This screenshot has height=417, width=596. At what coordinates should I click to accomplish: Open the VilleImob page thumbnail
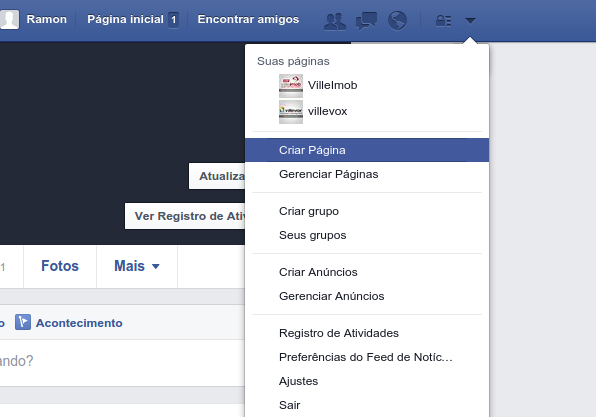pyautogui.click(x=291, y=86)
